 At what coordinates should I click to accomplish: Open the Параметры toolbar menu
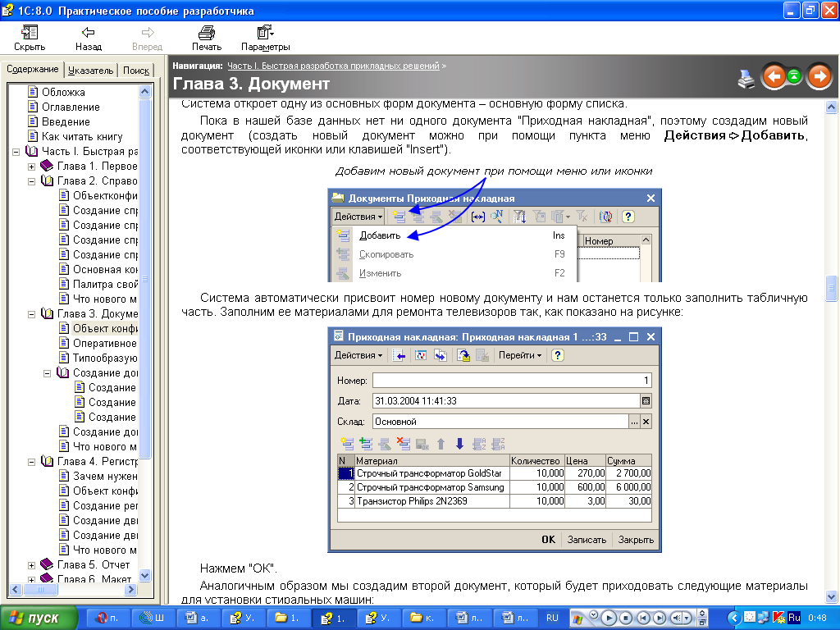coord(265,38)
